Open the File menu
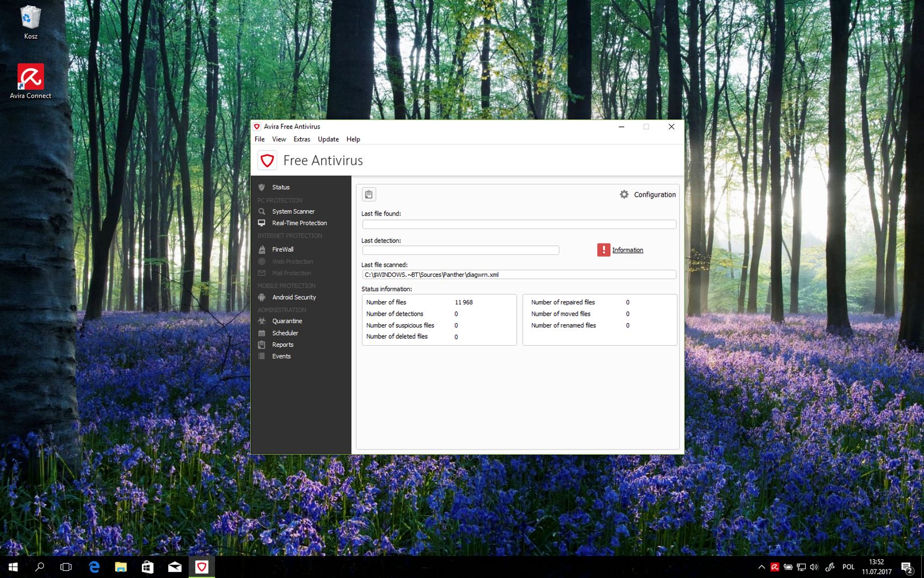 [259, 139]
